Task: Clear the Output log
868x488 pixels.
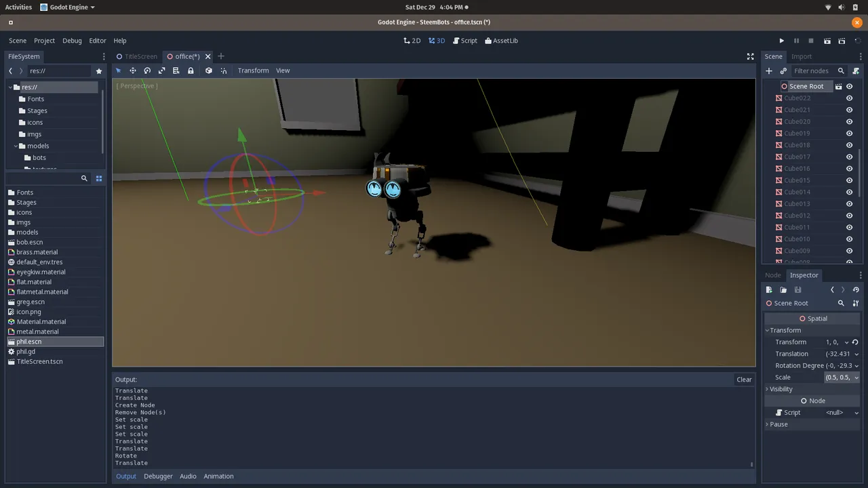Action: point(744,380)
